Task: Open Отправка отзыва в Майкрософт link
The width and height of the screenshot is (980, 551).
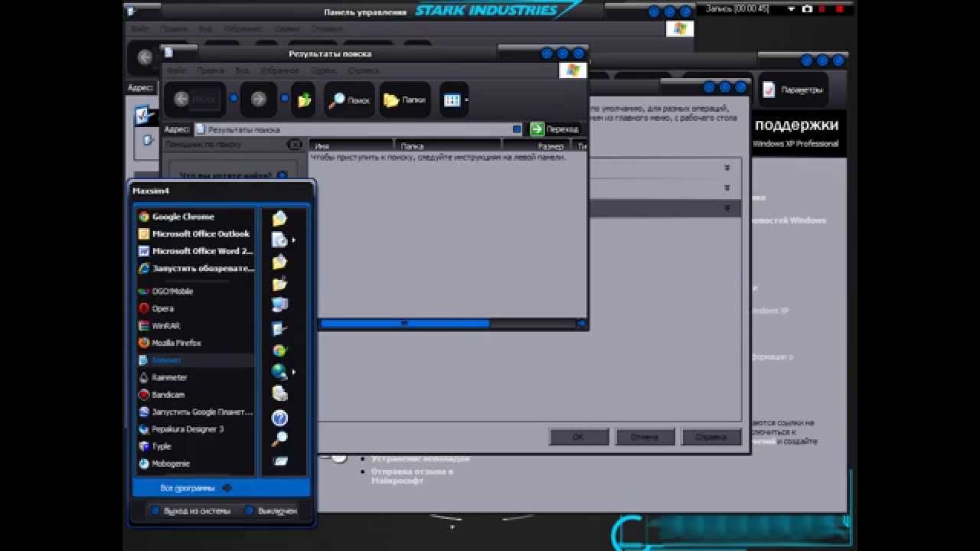Action: pos(412,476)
